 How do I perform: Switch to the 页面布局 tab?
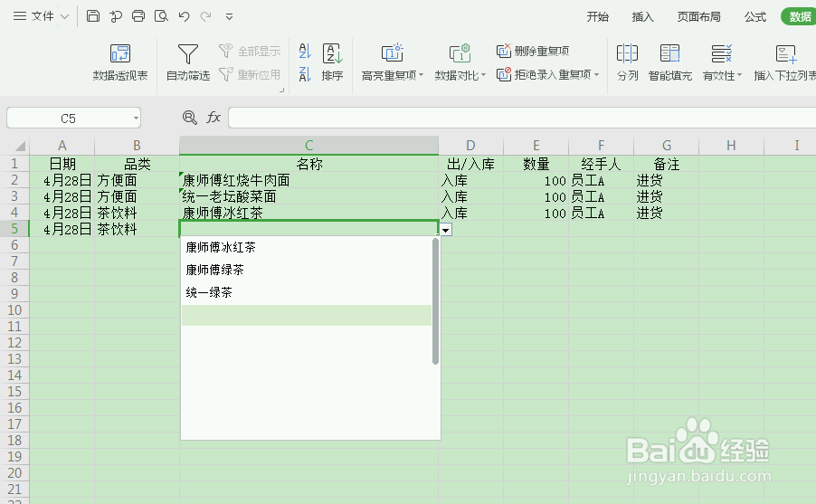[x=699, y=16]
